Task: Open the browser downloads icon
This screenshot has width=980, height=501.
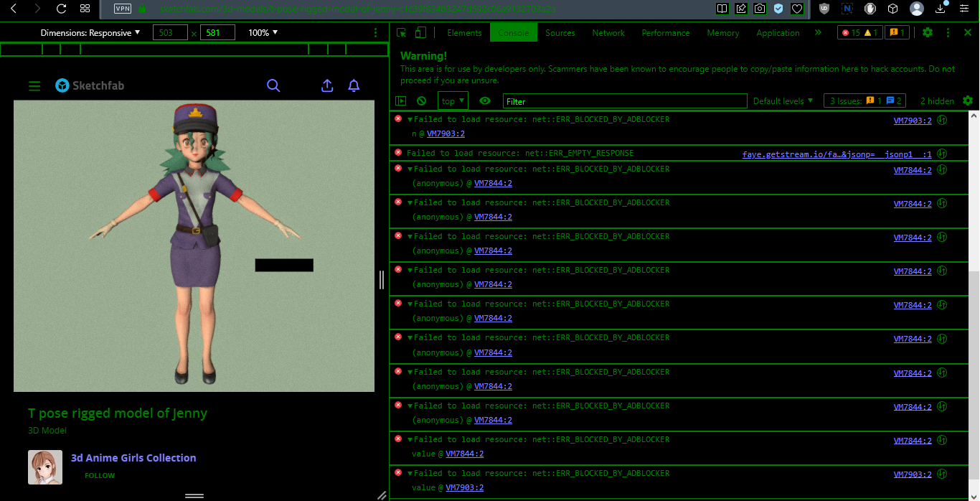Action: coord(941,9)
